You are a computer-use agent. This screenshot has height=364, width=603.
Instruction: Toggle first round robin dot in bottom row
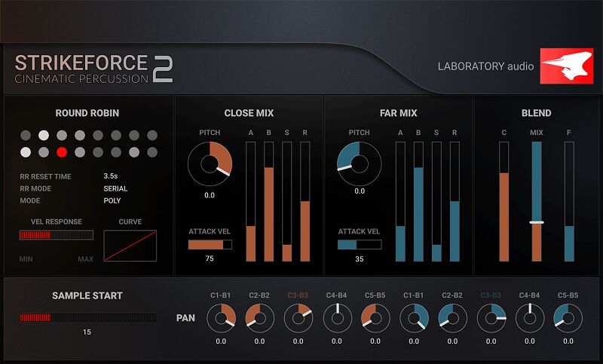pos(26,152)
